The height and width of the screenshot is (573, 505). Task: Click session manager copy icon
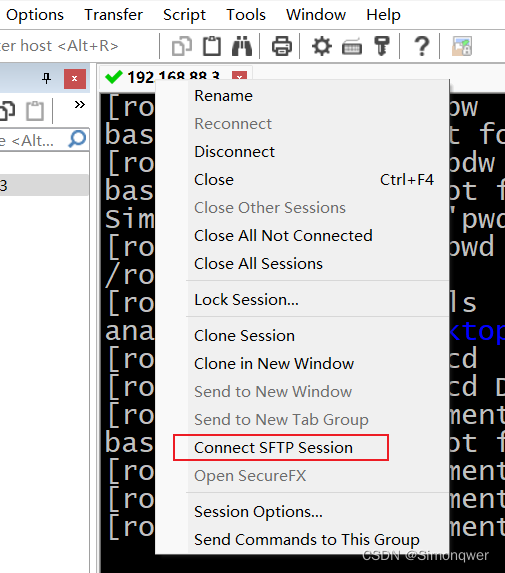point(7,111)
